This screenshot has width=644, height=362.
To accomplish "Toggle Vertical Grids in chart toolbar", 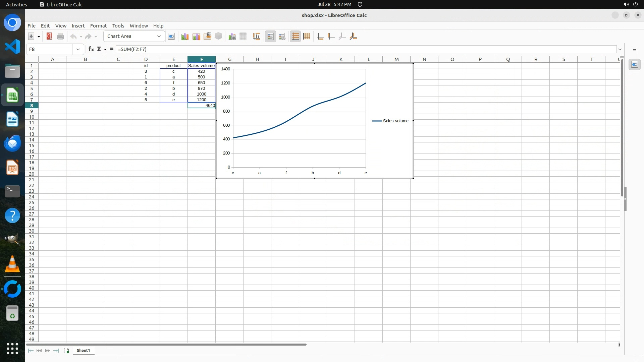I will (307, 37).
